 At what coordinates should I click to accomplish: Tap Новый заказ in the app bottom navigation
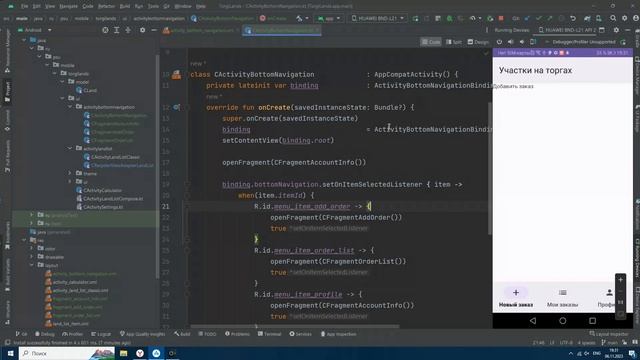point(516,298)
